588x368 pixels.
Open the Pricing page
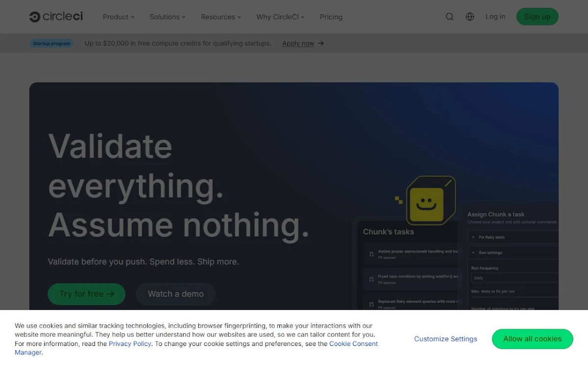(x=331, y=17)
